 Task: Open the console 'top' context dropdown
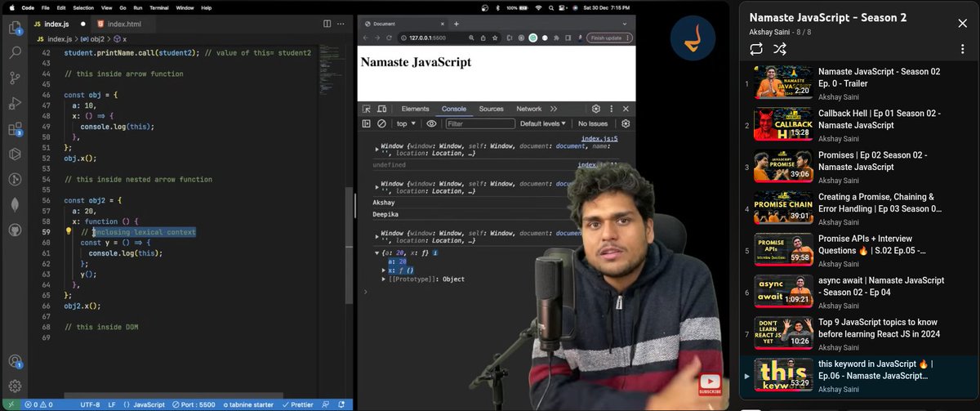coord(406,123)
